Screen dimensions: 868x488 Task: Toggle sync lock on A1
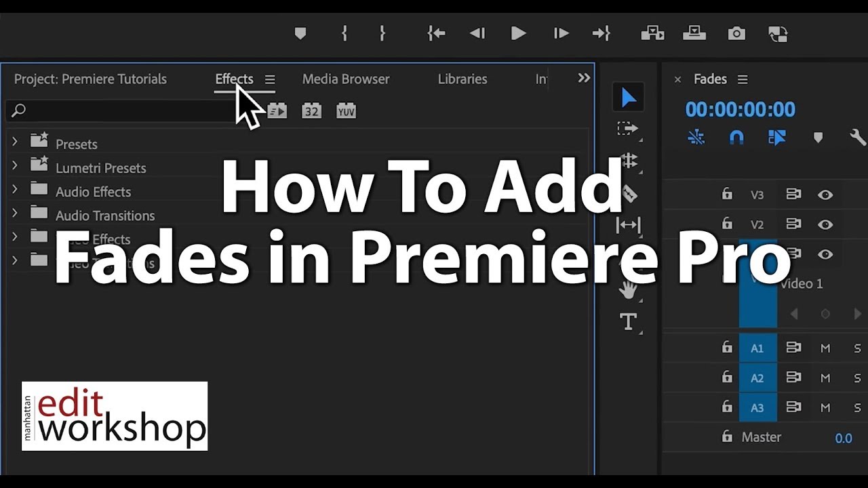click(793, 348)
